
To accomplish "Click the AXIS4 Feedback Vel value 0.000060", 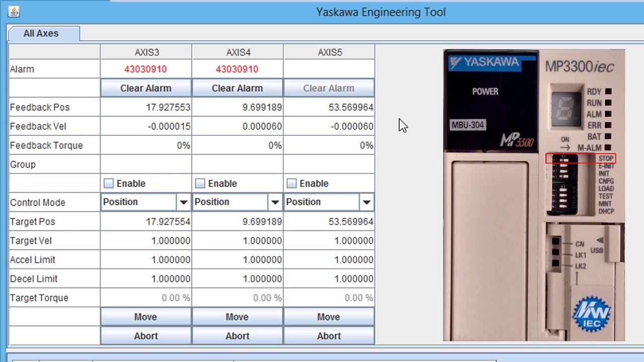I will (x=262, y=126).
